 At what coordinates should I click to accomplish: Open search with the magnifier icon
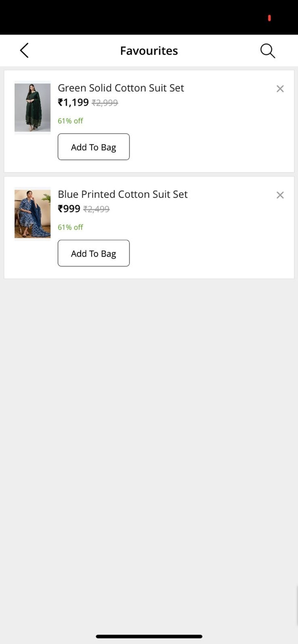pos(267,51)
